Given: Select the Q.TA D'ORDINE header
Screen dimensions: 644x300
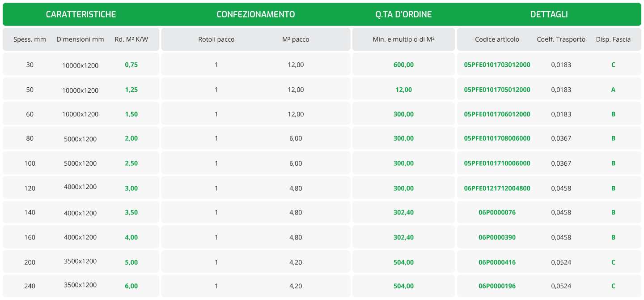Looking at the screenshot, I should pos(404,14).
